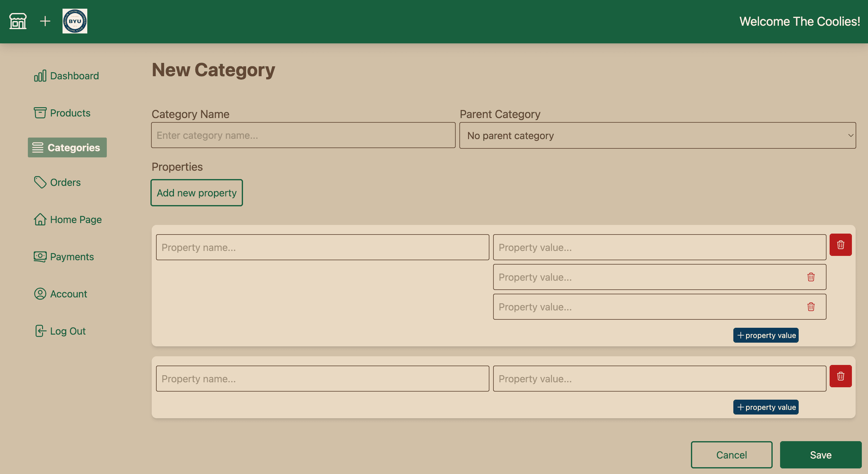This screenshot has width=868, height=474.
Task: Save the new category
Action: pyautogui.click(x=821, y=454)
